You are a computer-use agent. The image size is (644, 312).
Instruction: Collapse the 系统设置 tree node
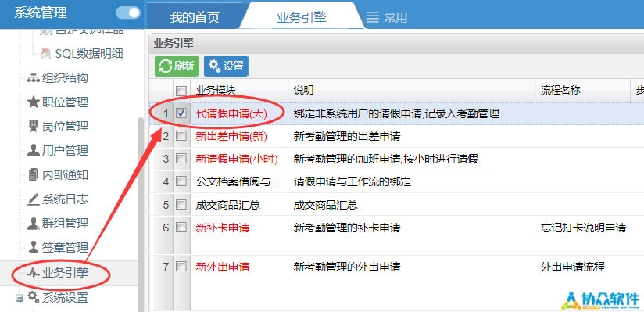coord(19,298)
